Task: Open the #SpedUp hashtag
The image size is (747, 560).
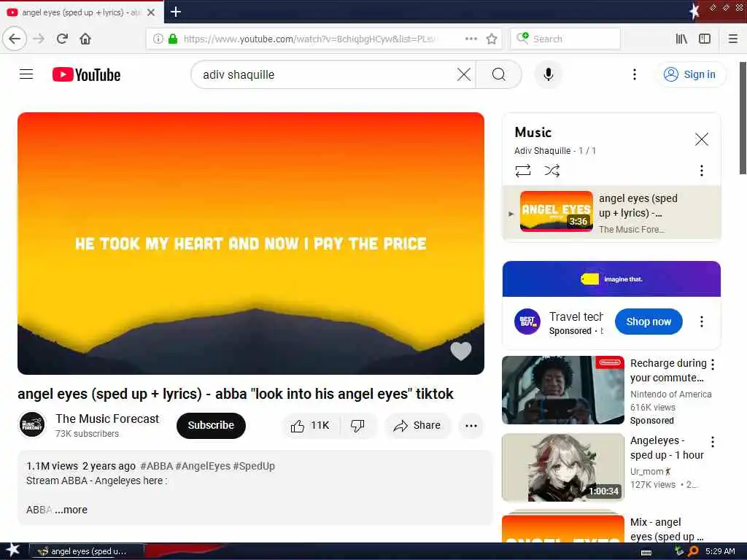Action: tap(254, 466)
